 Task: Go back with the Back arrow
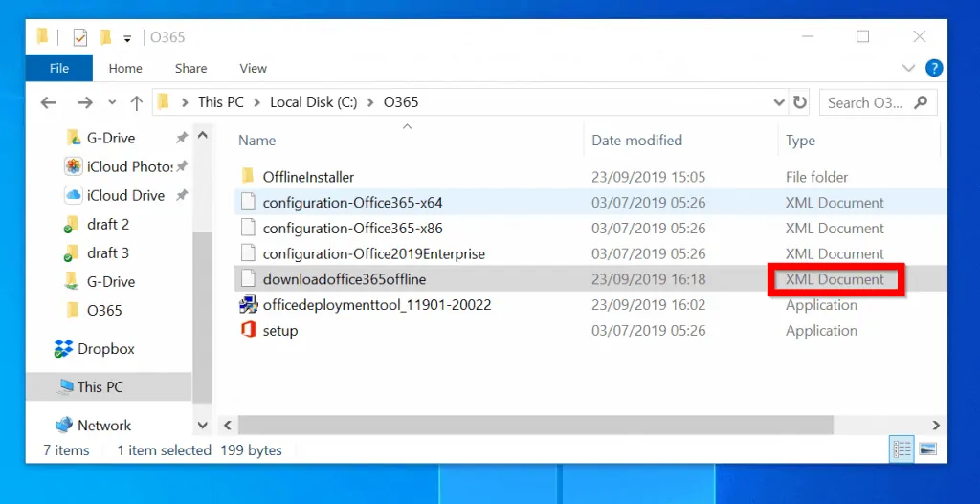[x=48, y=102]
